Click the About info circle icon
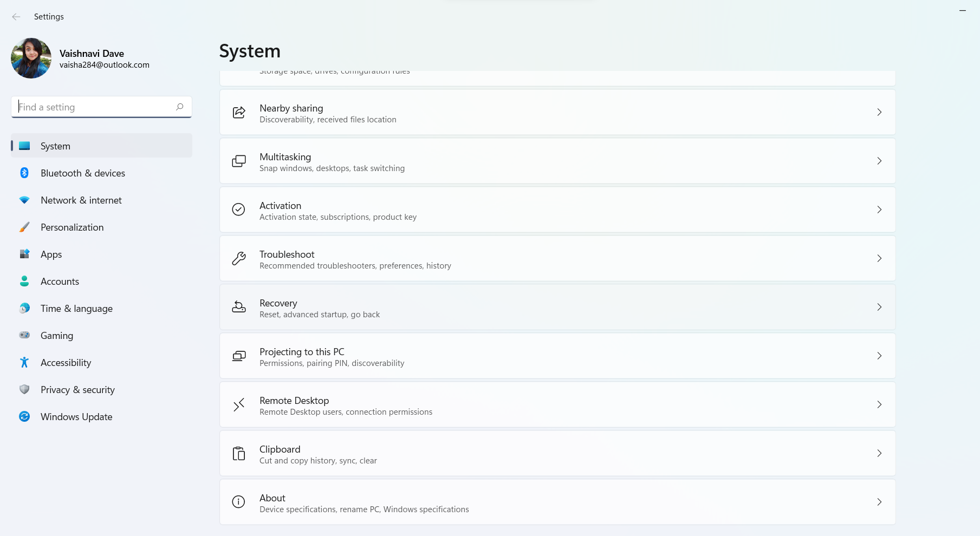The width and height of the screenshot is (980, 536). pos(238,502)
